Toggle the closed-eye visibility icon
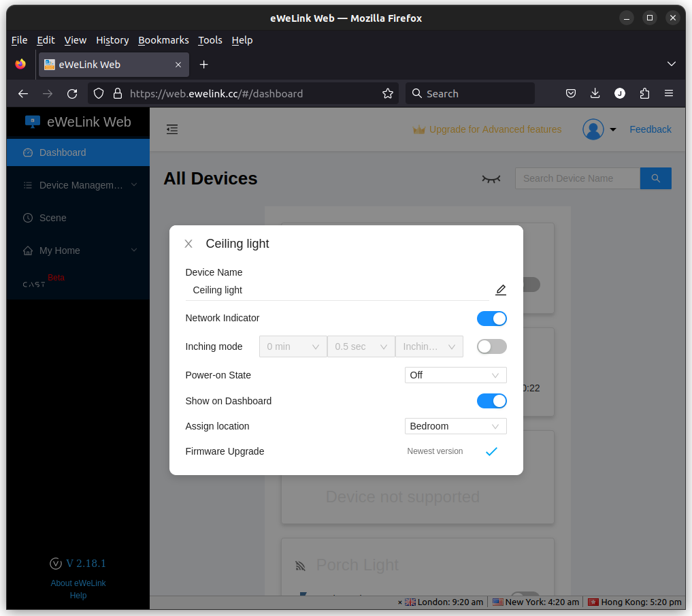Image resolution: width=692 pixels, height=616 pixels. coord(491,179)
